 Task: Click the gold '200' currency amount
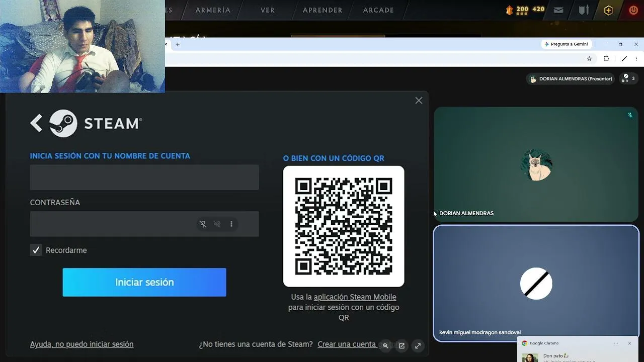522,9
